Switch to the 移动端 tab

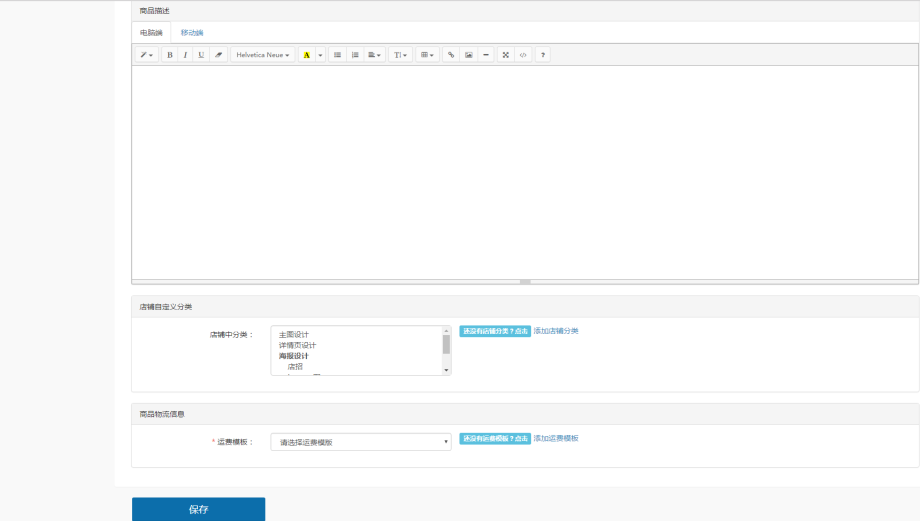[192, 33]
